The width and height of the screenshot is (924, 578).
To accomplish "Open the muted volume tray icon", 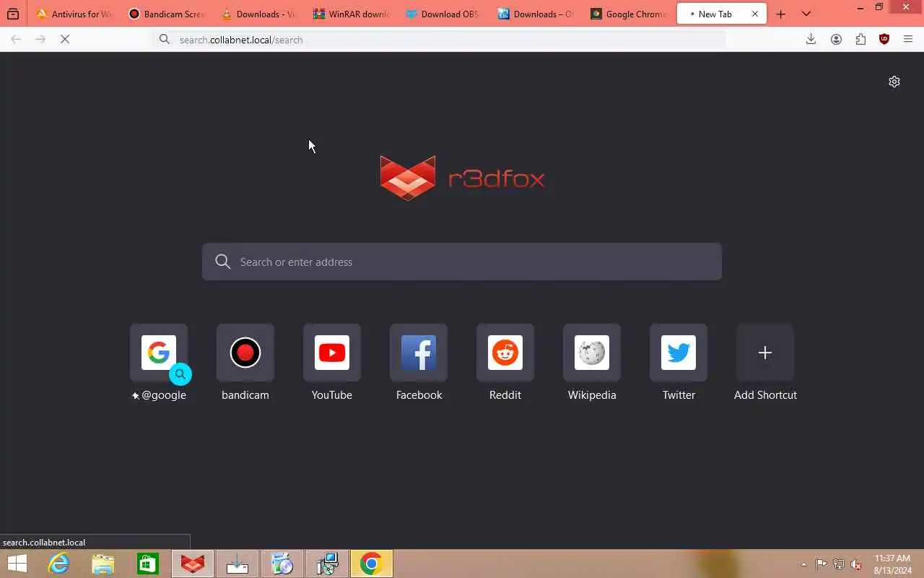I will tap(856, 564).
